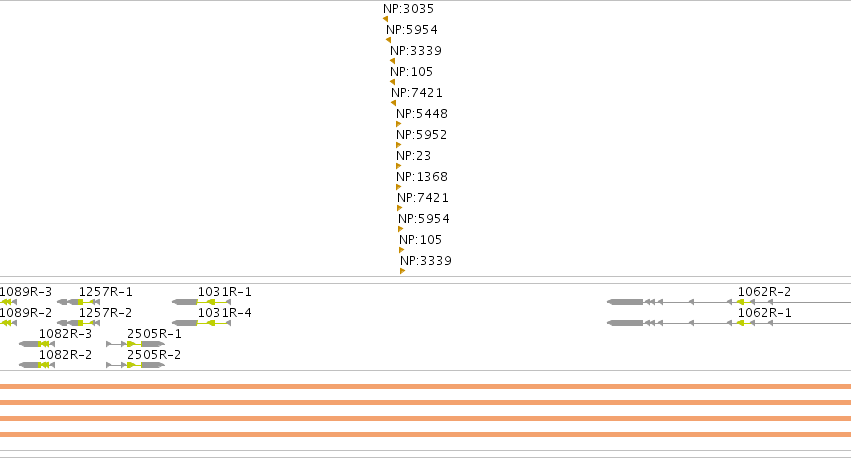851x458 pixels.
Task: Open the 1062R-1 transcript label
Action: pyautogui.click(x=764, y=313)
